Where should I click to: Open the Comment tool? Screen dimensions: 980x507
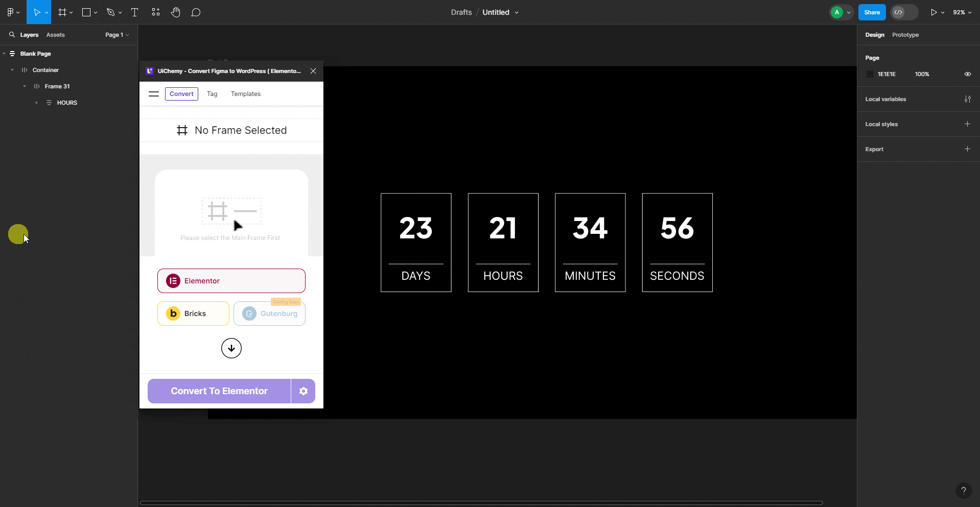[196, 12]
